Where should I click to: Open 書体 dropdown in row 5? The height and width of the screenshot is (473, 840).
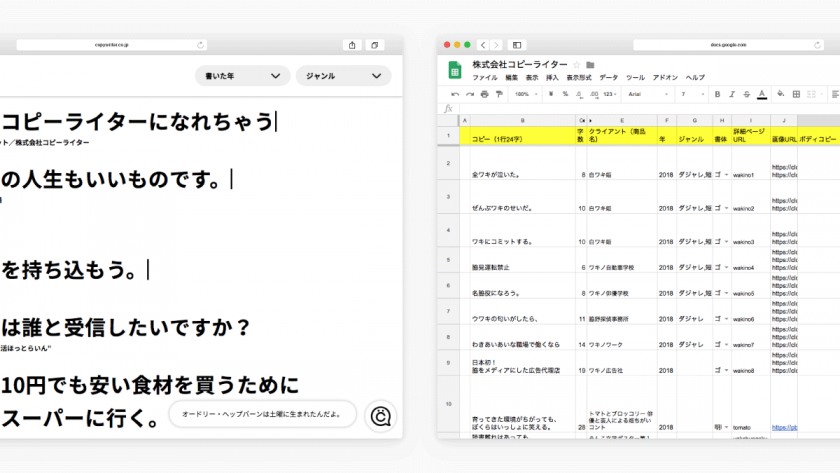(x=726, y=267)
